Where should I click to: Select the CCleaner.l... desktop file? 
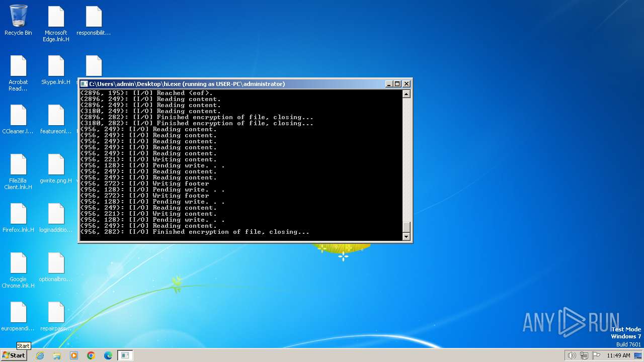click(x=18, y=119)
